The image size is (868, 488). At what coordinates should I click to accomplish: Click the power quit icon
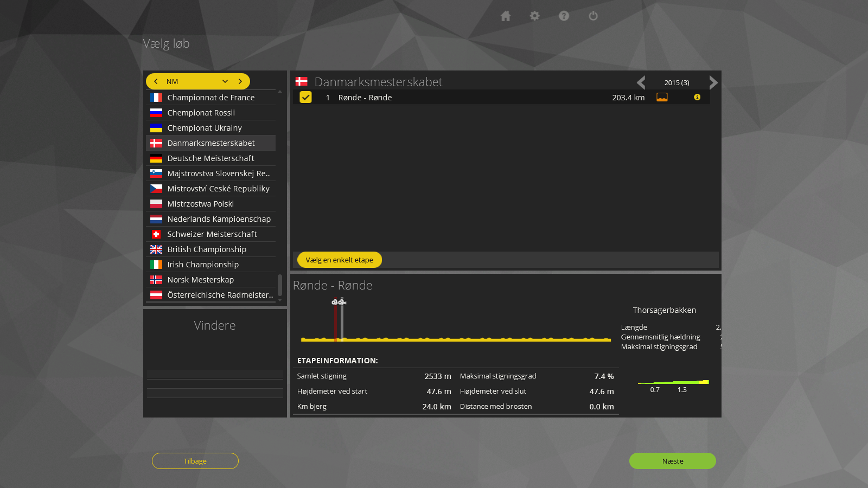point(593,16)
